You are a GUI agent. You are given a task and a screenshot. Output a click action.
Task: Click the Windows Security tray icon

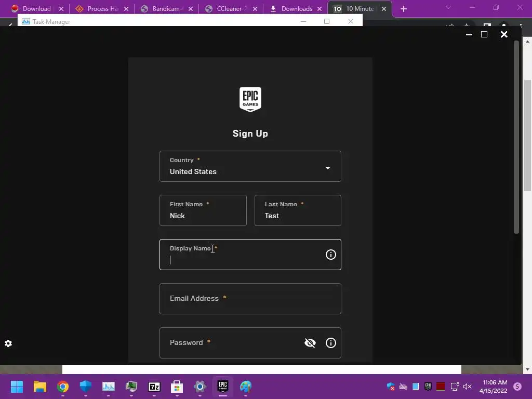click(391, 387)
